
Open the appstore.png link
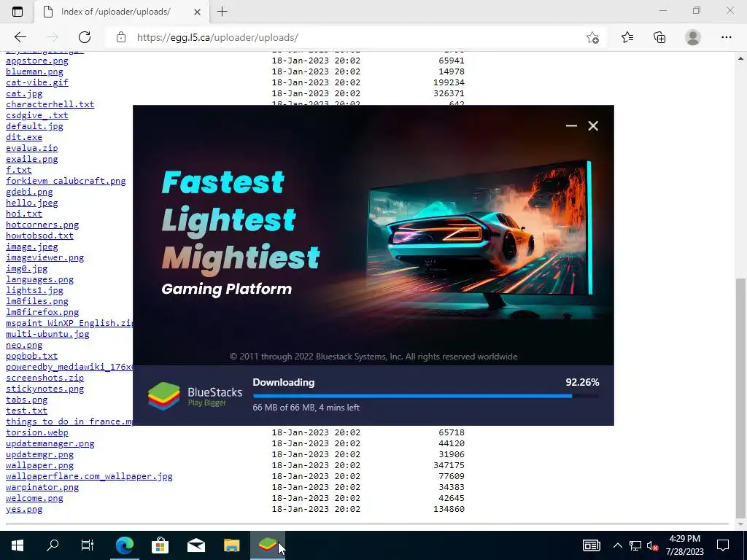[x=37, y=61]
